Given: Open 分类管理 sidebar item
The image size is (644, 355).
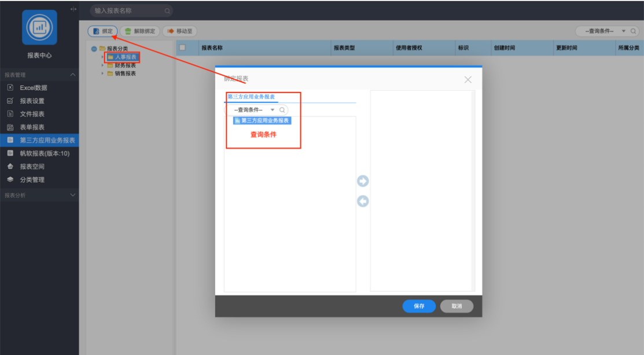Looking at the screenshot, I should coord(32,180).
